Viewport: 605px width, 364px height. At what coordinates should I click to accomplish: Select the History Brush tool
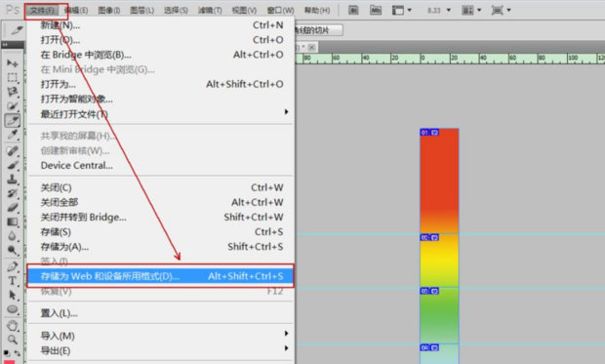[13, 193]
